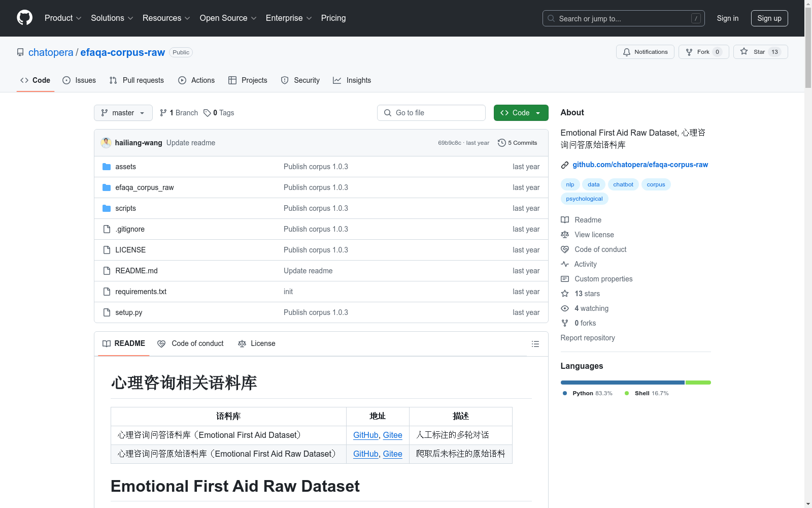Open the requirements.txt file icon

107,292
